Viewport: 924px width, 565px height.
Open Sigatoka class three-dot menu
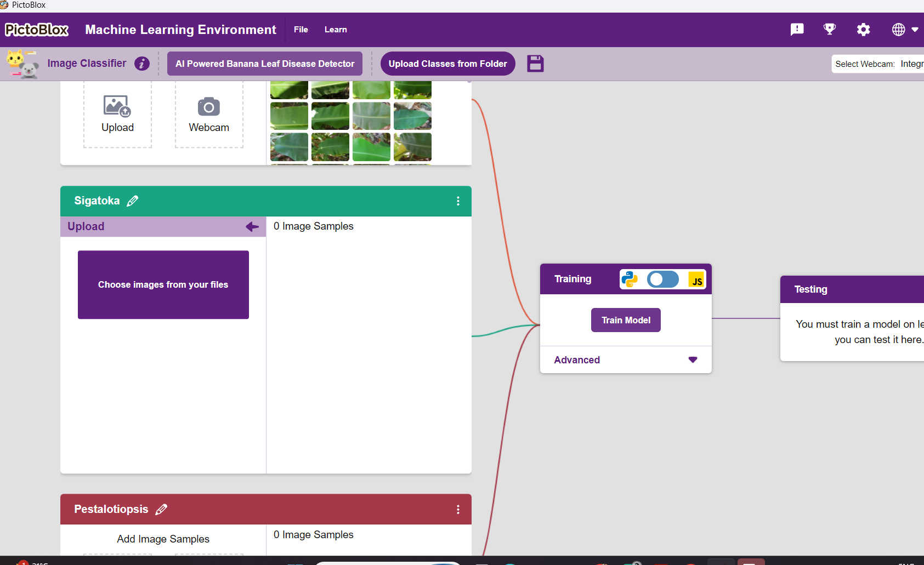(458, 201)
